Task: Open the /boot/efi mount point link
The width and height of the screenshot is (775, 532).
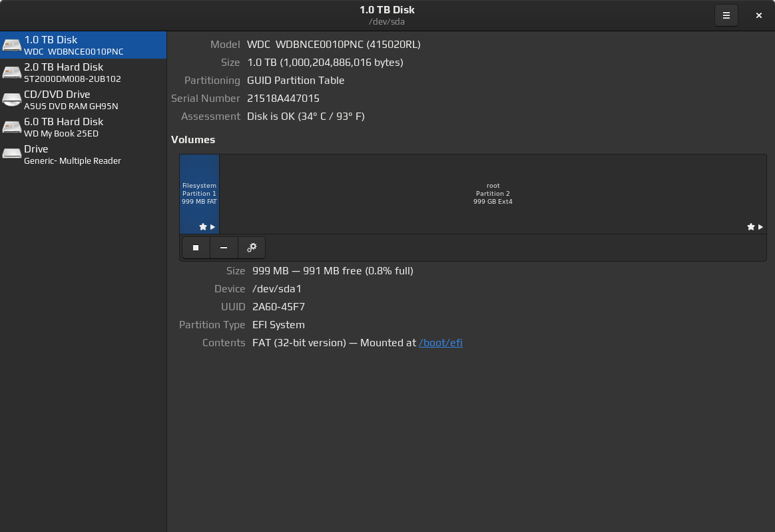Action: (440, 343)
